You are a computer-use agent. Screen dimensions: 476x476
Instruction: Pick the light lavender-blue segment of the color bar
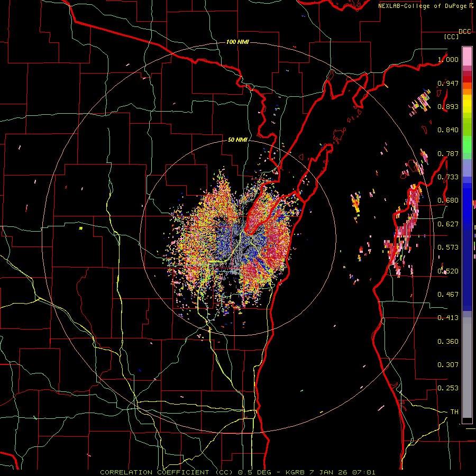467,168
